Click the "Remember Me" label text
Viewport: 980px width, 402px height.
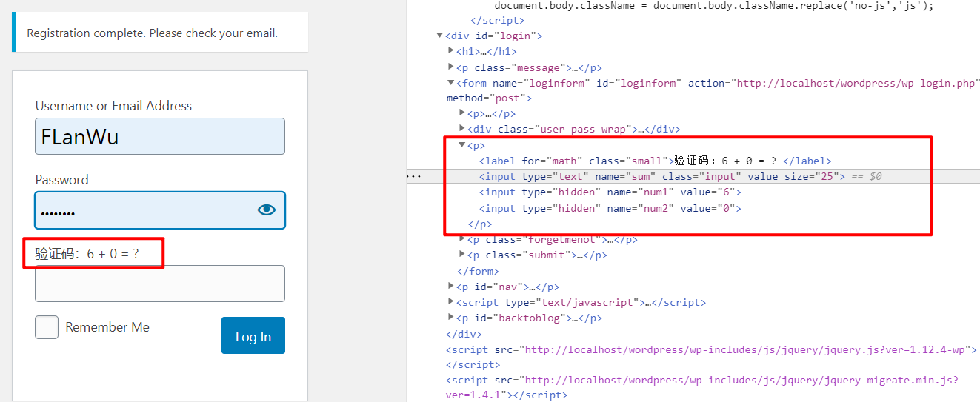tap(107, 327)
